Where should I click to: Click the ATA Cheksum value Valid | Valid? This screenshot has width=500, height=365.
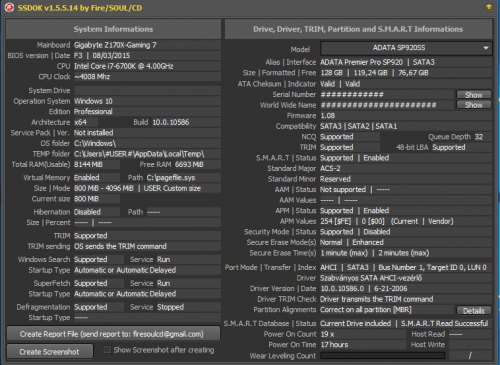(406, 84)
